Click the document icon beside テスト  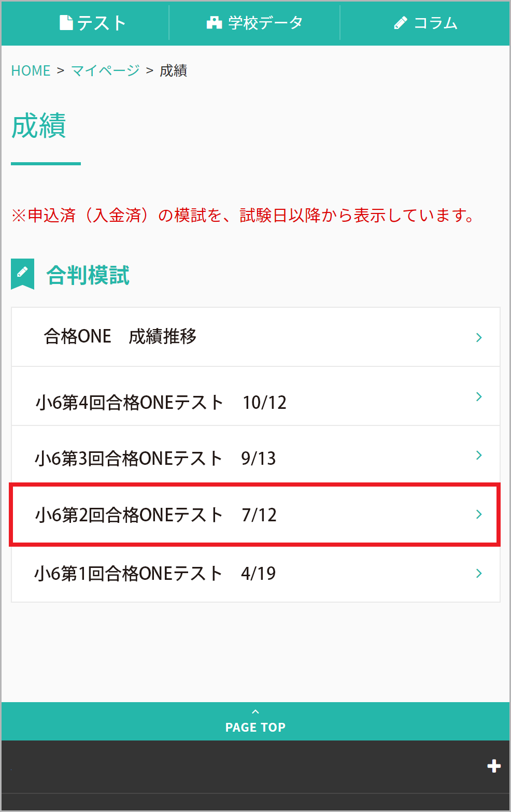pos(66,23)
